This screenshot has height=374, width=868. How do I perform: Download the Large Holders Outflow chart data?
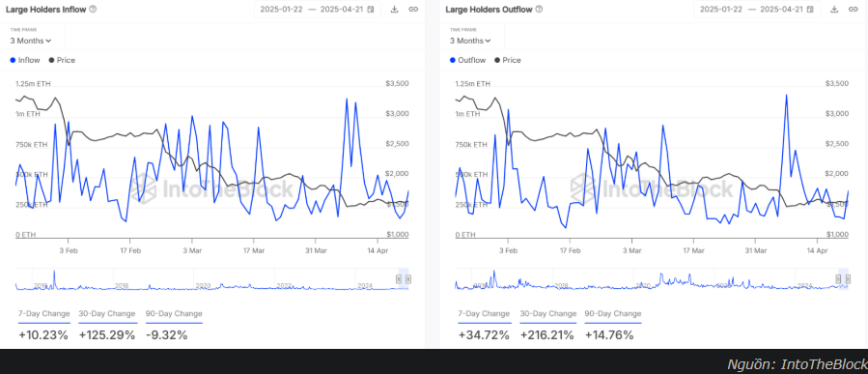(x=834, y=10)
